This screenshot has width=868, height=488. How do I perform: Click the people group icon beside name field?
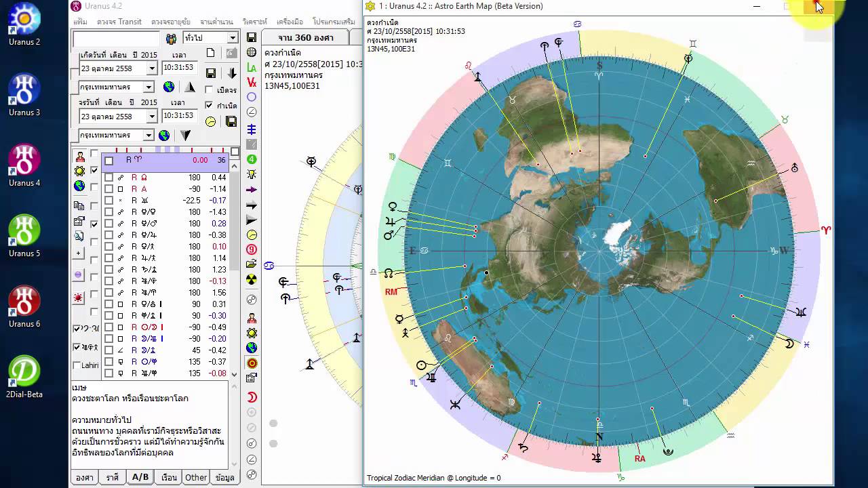click(171, 39)
